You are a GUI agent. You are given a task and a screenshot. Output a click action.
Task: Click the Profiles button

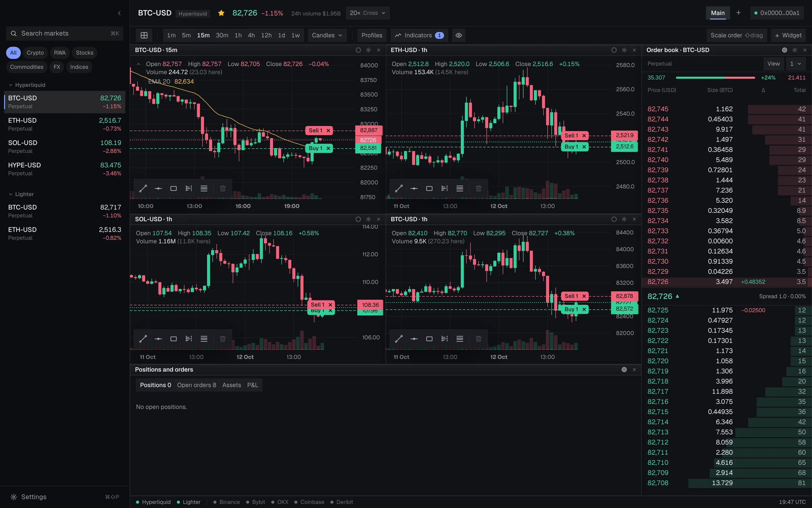[372, 35]
